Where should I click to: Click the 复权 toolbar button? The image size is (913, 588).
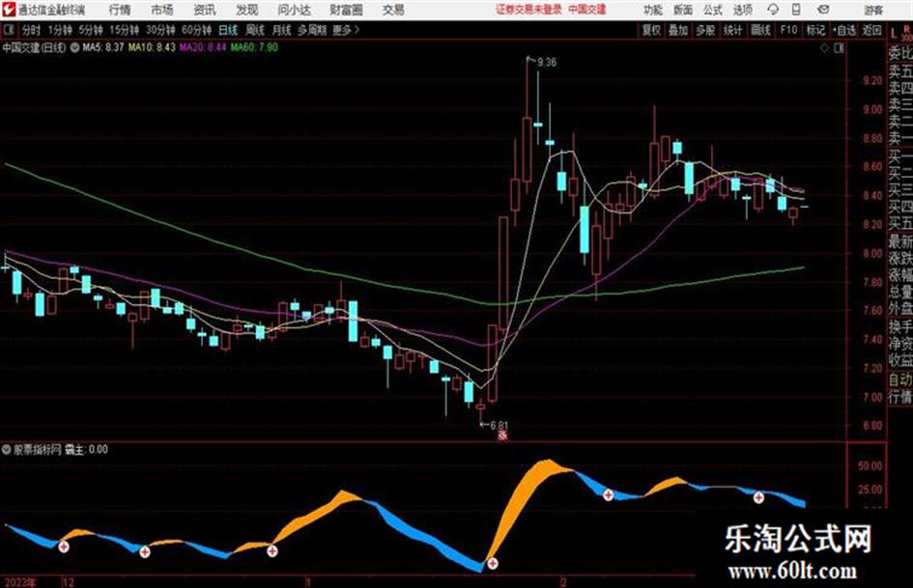tap(651, 30)
